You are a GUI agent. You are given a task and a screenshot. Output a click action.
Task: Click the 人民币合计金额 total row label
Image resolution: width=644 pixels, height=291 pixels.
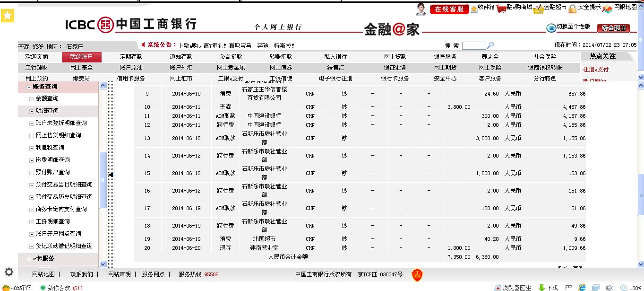(x=288, y=257)
